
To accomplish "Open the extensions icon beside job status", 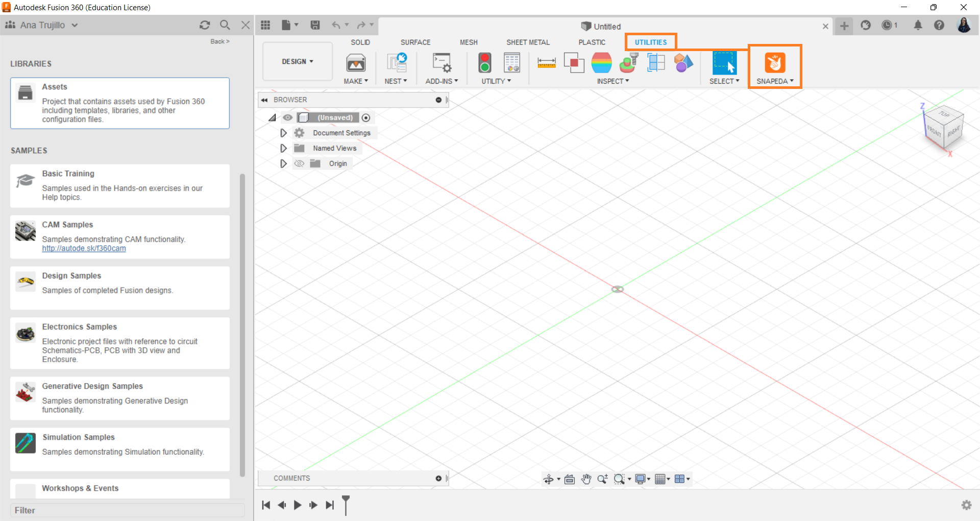I will click(866, 25).
